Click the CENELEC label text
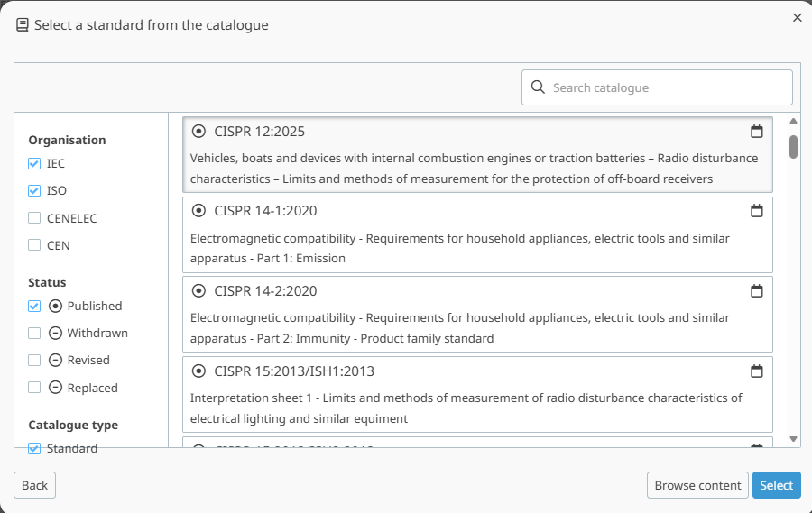This screenshot has width=812, height=513. tap(72, 218)
